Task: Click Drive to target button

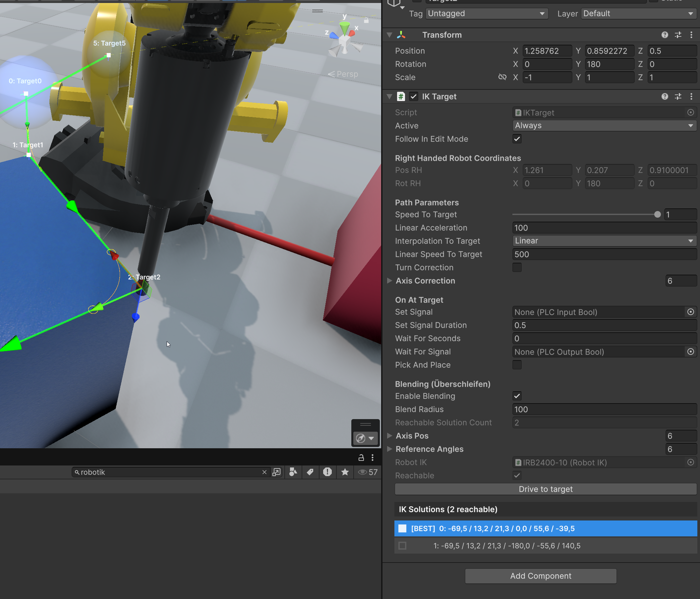Action: [545, 489]
